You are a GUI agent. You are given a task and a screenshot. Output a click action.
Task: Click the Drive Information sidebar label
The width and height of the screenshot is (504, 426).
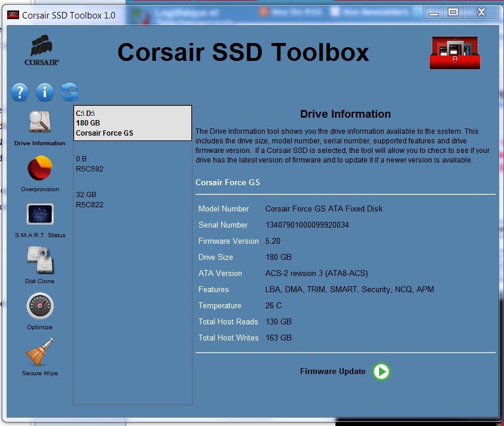pos(39,143)
